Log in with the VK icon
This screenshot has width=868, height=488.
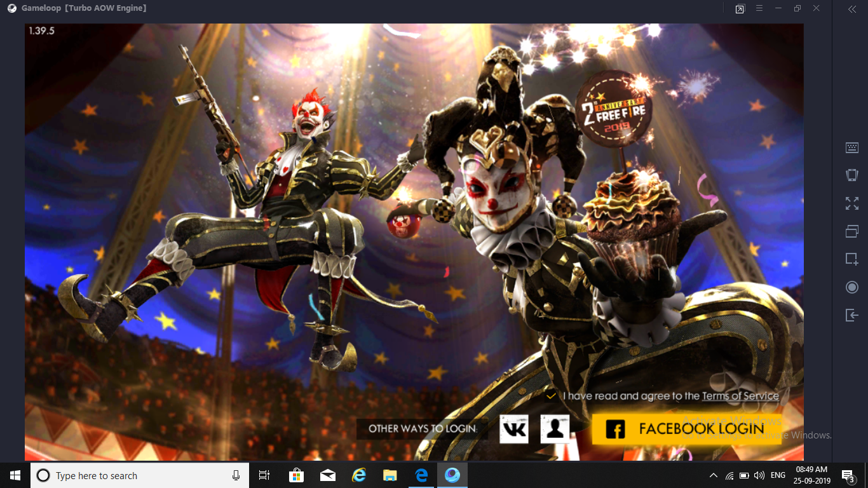[513, 429]
